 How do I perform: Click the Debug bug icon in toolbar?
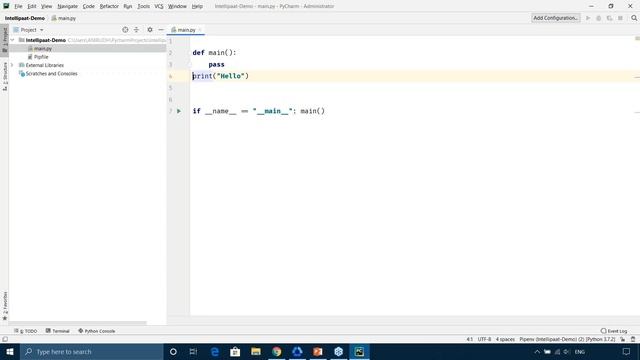[598, 18]
